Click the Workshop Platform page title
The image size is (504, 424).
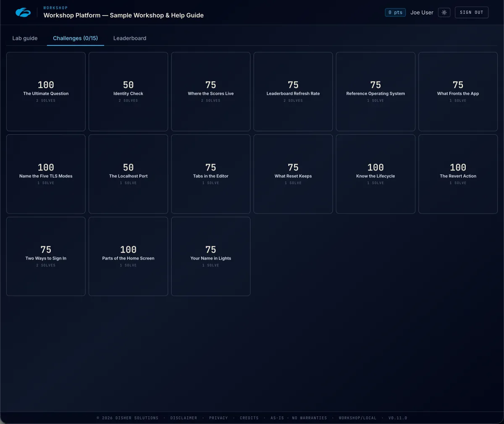(123, 15)
